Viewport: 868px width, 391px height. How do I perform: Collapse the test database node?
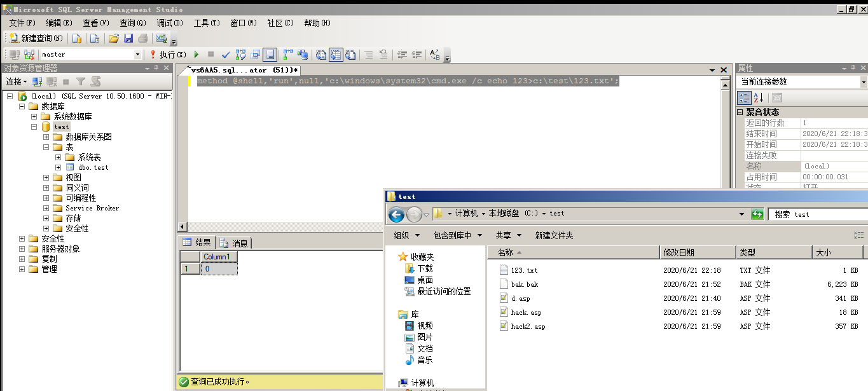34,127
